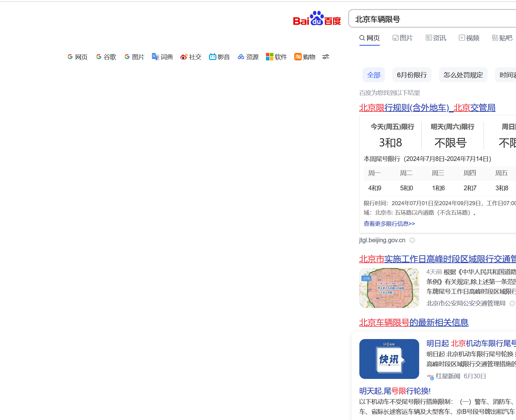
Task: Open the 社交 Weibo shortcut
Action: (191, 57)
